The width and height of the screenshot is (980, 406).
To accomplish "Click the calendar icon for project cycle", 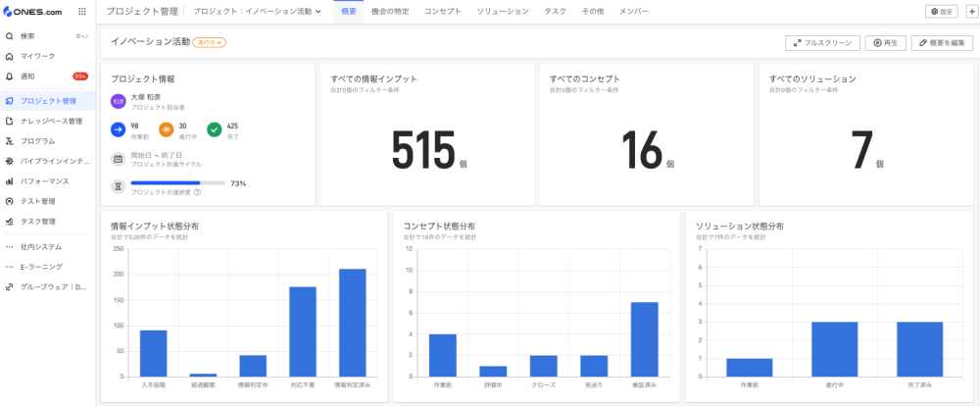I will coord(118,158).
